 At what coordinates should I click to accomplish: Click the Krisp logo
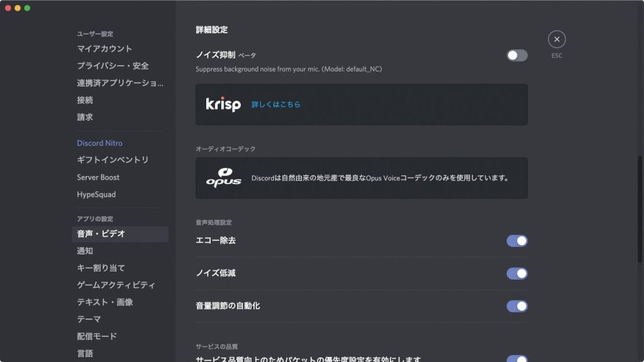[223, 104]
